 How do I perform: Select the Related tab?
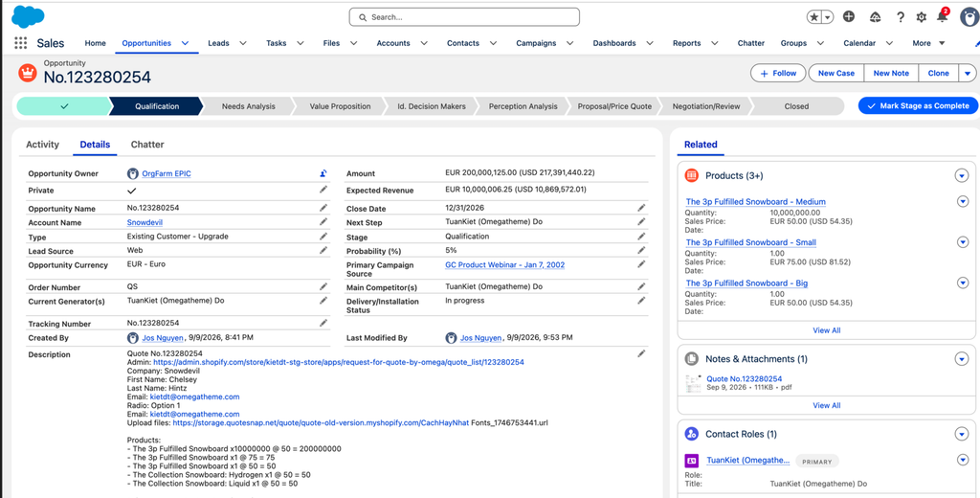click(701, 145)
